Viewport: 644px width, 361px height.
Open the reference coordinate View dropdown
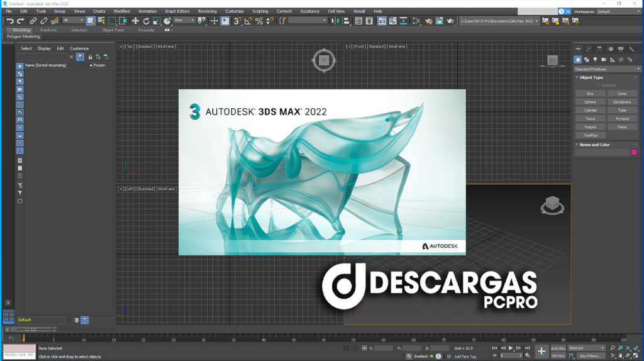pos(184,20)
